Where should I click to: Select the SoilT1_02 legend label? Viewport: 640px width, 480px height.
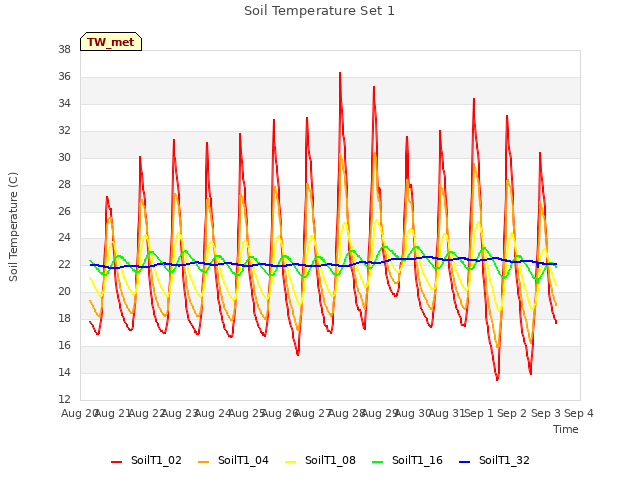156,460
